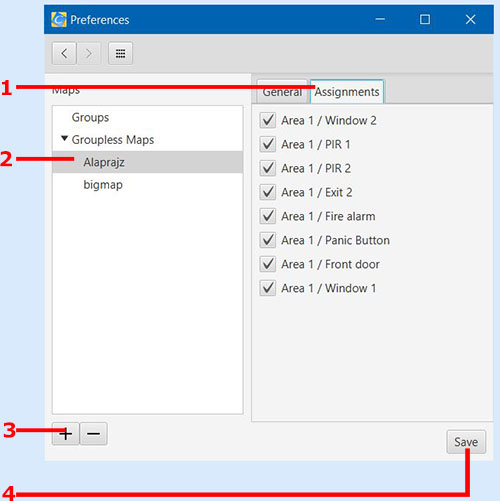
Task: Open the grid overview button in toolbar
Action: point(120,53)
